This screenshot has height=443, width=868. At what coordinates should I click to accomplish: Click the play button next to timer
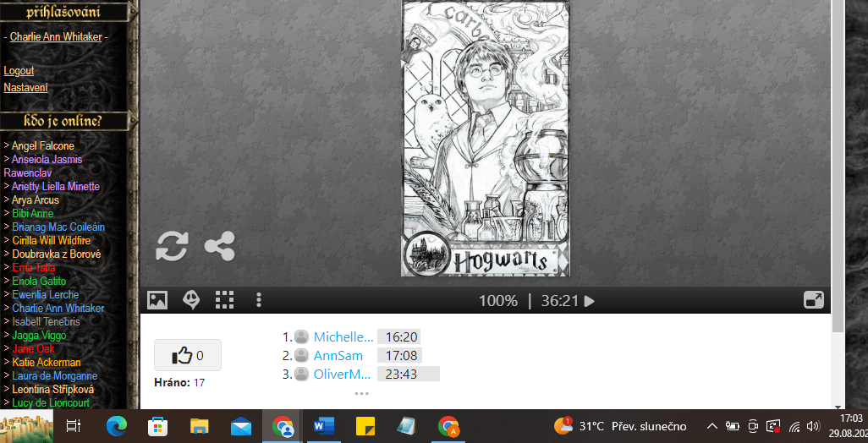(590, 302)
